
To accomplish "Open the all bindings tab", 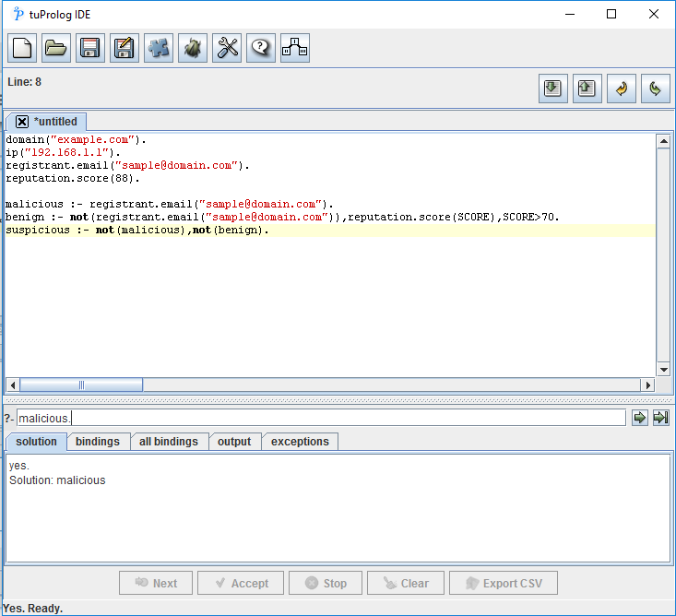I will point(169,442).
